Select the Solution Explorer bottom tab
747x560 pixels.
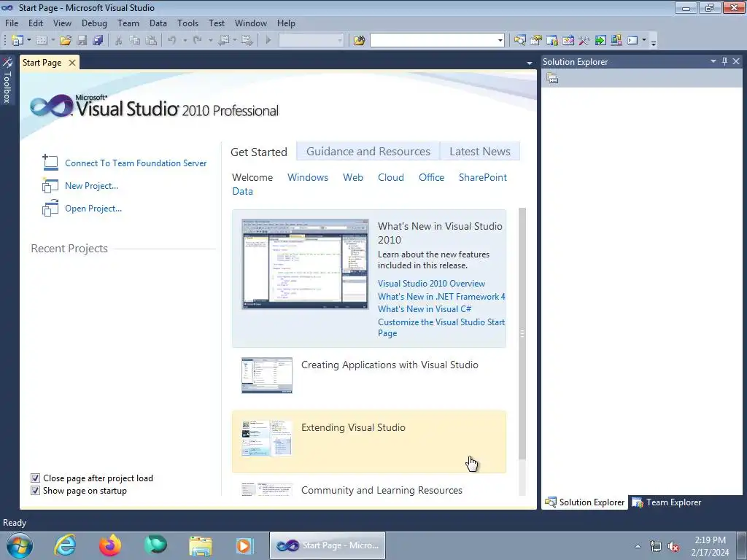pyautogui.click(x=584, y=502)
